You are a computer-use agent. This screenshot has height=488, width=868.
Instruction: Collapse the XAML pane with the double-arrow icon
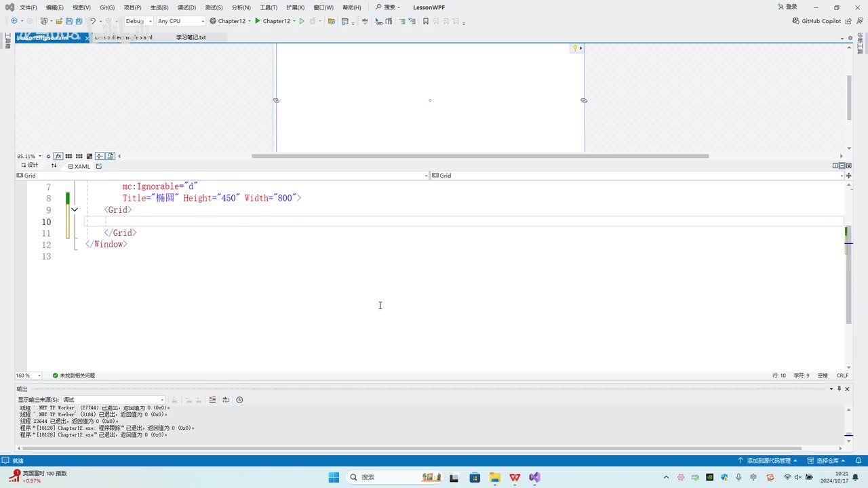[848, 165]
